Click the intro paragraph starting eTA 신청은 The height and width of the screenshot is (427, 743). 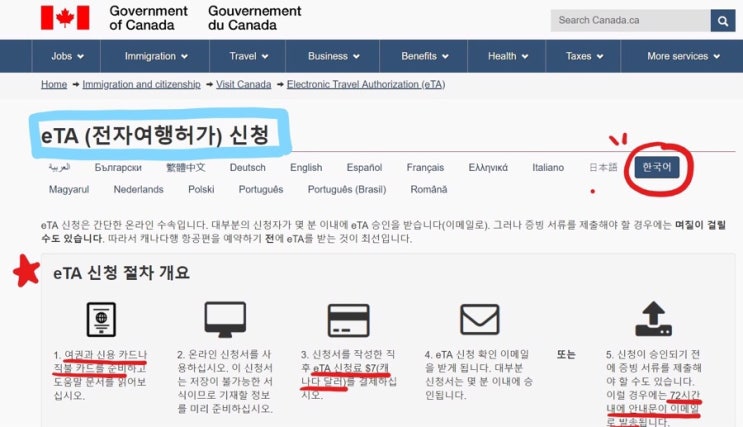pos(383,232)
